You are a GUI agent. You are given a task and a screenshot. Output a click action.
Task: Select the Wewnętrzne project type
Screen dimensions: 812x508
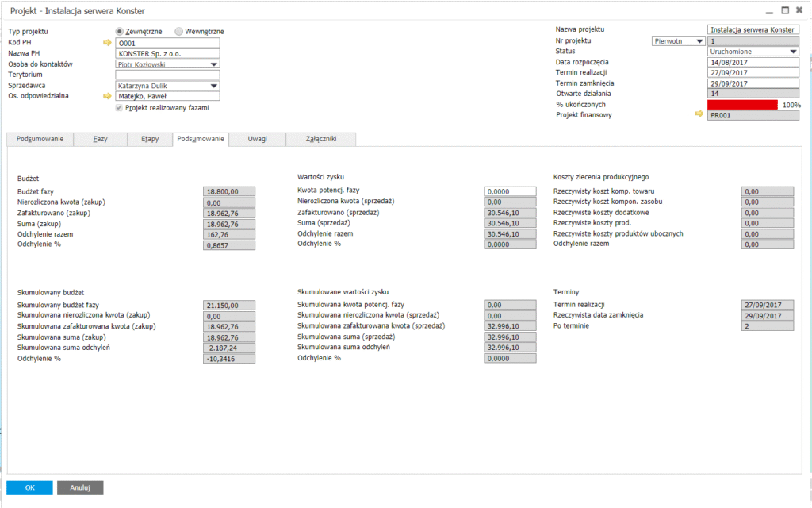[x=178, y=32]
